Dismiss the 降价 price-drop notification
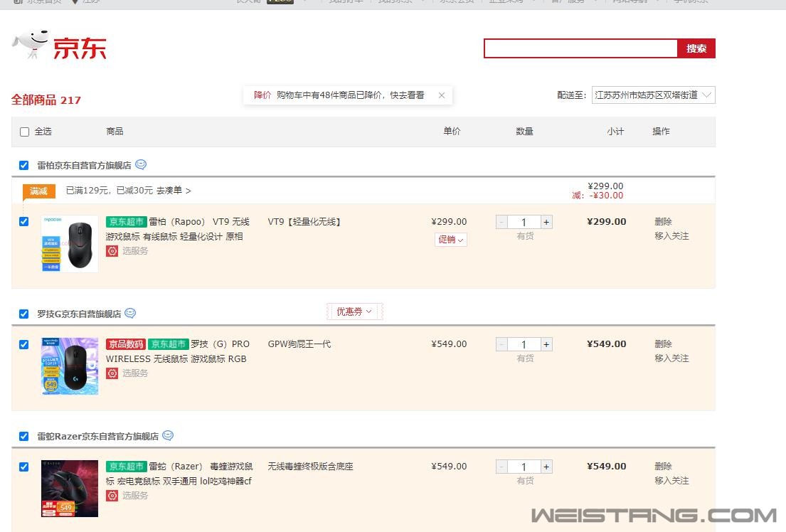 (x=442, y=95)
